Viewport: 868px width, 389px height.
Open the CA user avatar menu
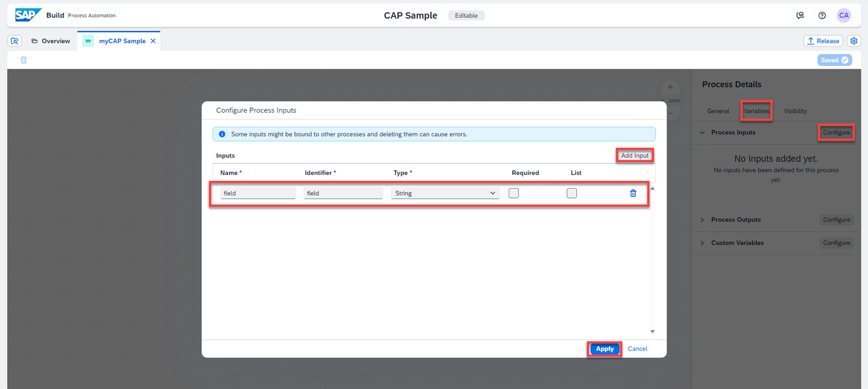point(844,16)
